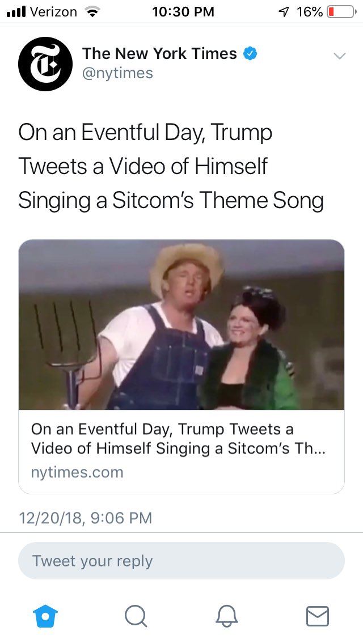Expand the tweet options chevron
Viewport: 363px width, 644px height.
(340, 56)
